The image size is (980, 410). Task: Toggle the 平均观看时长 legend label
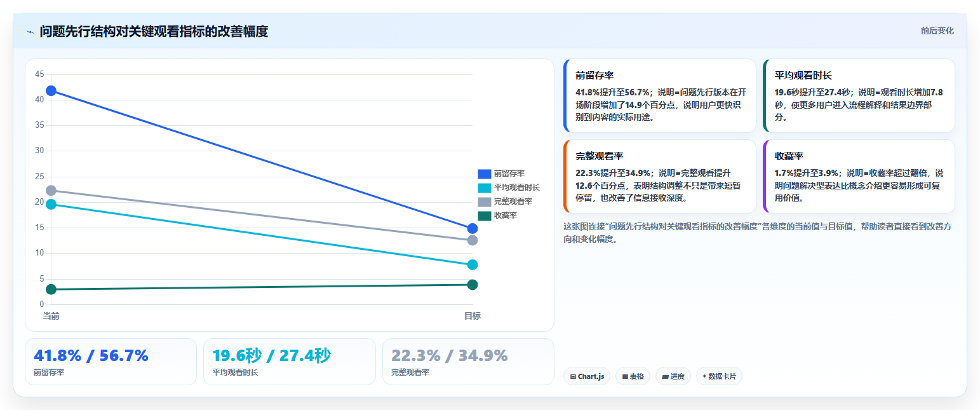(516, 188)
